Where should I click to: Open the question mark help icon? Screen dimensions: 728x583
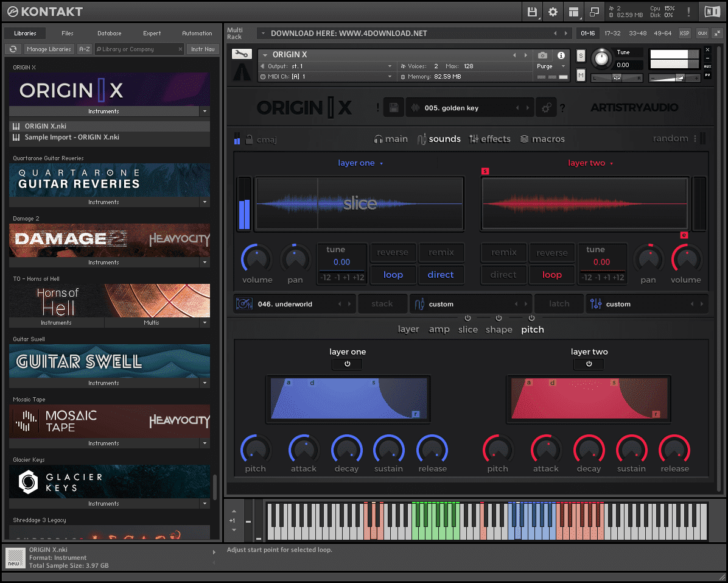(562, 108)
